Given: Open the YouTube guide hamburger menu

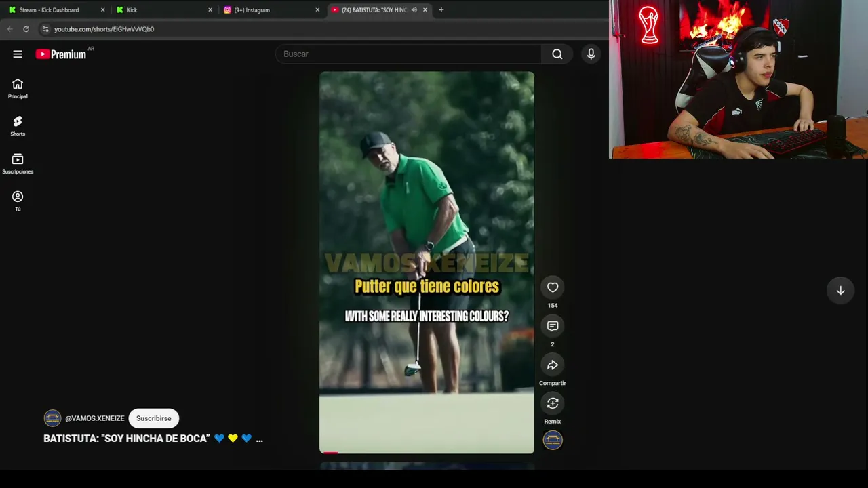Looking at the screenshot, I should point(18,54).
